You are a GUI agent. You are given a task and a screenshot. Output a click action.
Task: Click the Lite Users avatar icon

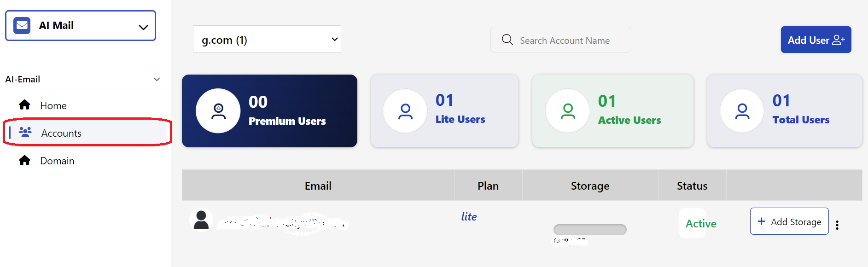(405, 111)
